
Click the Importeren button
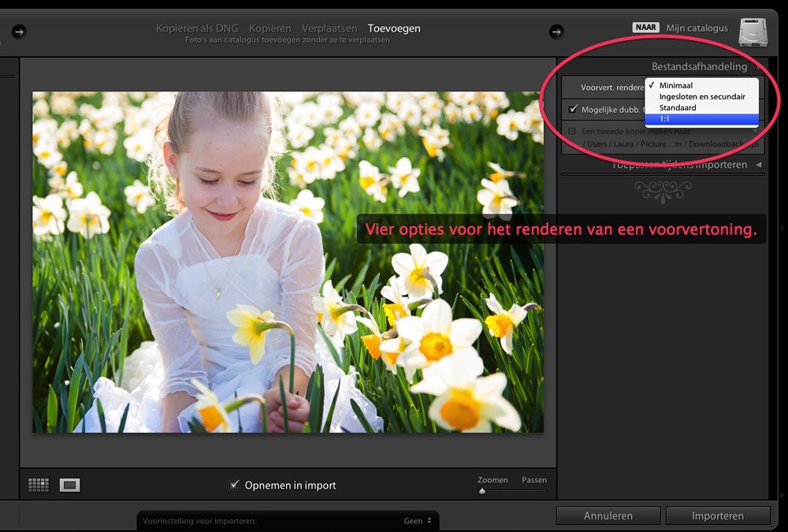[x=717, y=515]
